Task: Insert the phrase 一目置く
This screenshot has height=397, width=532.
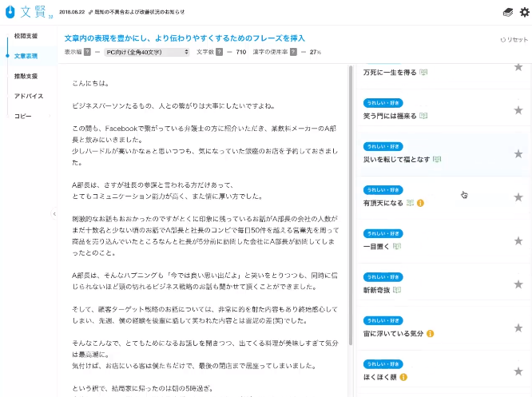Action: [376, 246]
